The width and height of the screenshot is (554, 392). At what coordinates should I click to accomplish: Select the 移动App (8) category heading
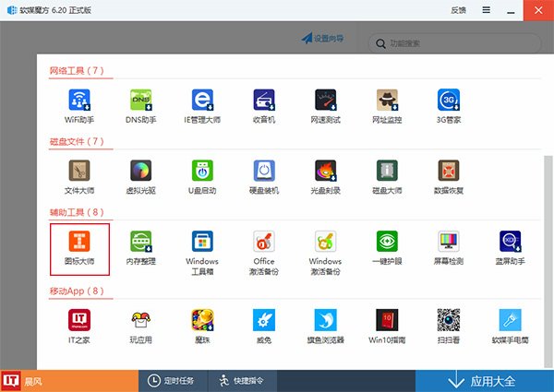click(x=77, y=291)
